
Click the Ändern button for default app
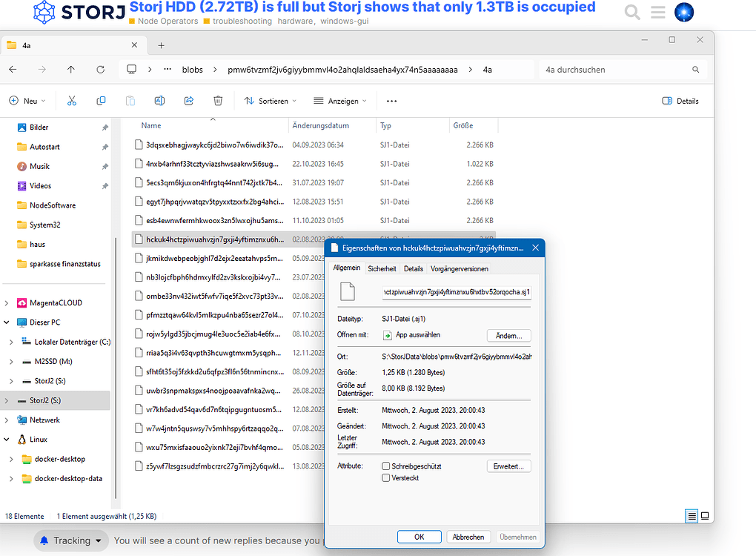pos(508,335)
